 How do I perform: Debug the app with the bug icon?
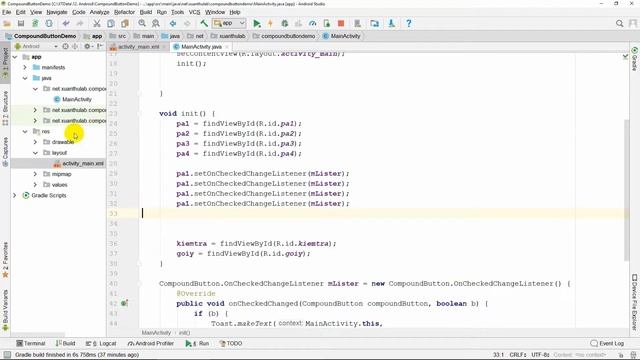click(x=284, y=23)
